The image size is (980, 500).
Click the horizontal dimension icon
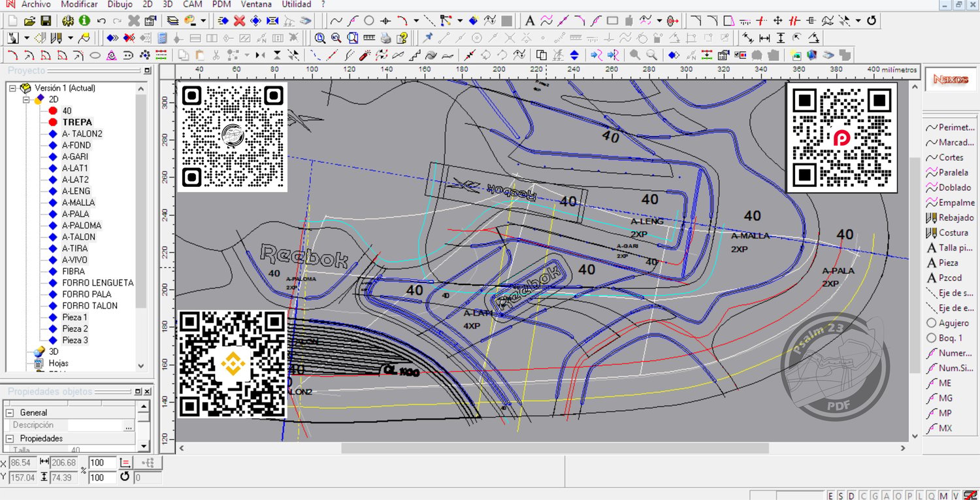764,38
